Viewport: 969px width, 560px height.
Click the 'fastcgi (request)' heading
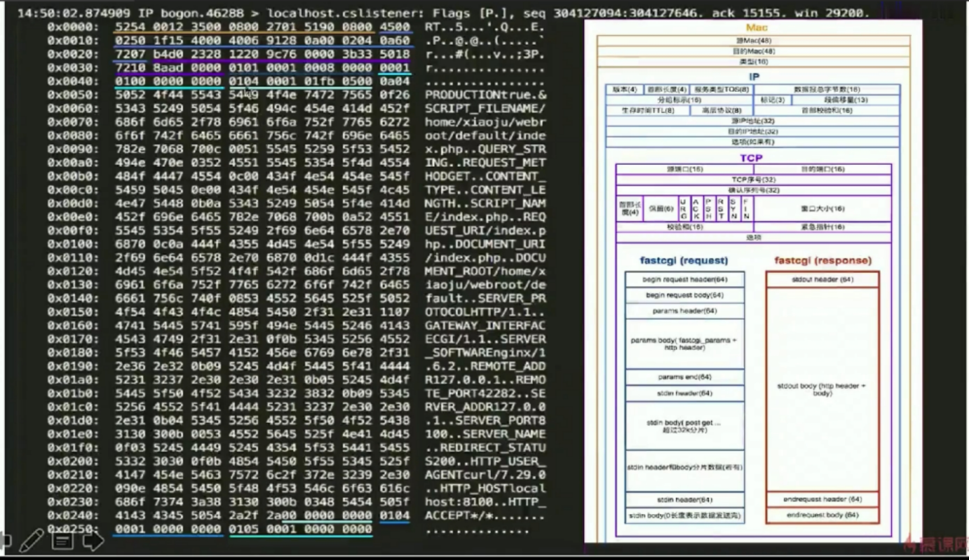(x=684, y=261)
